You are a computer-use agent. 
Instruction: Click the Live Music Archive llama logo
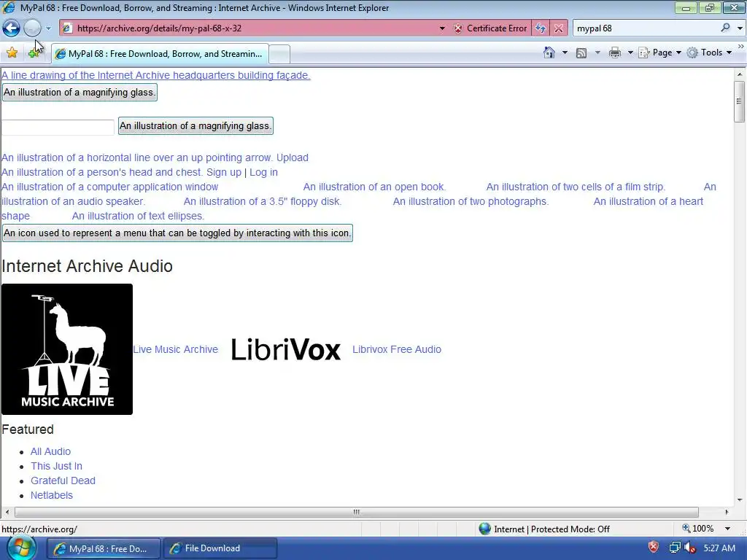click(x=67, y=349)
